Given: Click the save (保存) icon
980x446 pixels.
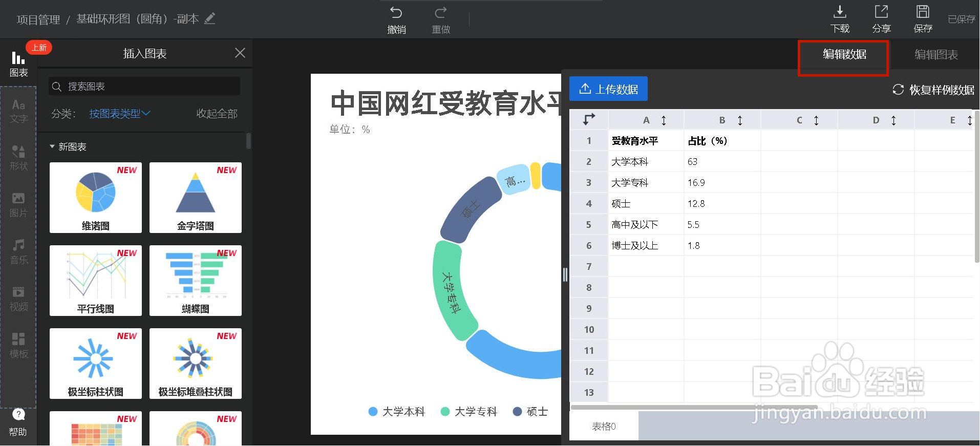Looking at the screenshot, I should point(923,11).
